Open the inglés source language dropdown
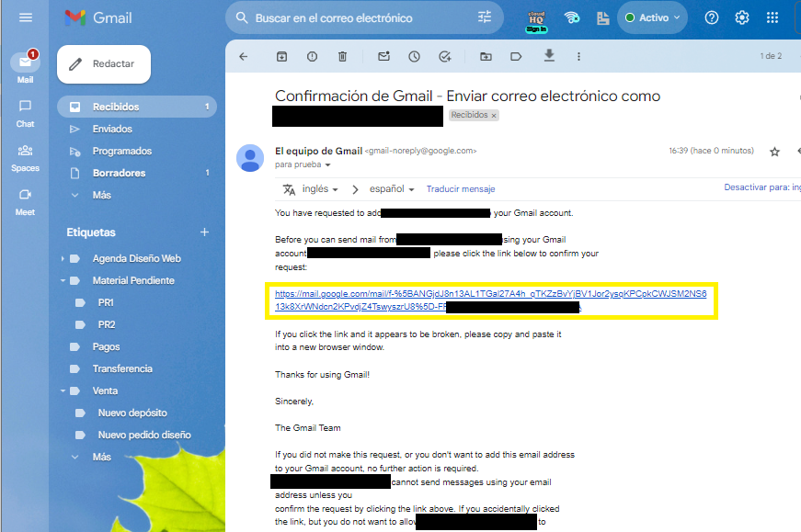 [320, 189]
